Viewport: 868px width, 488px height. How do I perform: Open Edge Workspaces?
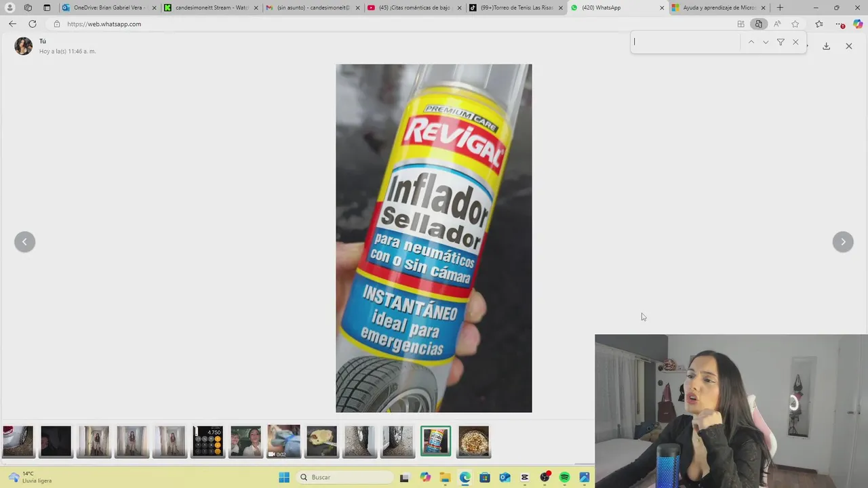click(x=28, y=7)
